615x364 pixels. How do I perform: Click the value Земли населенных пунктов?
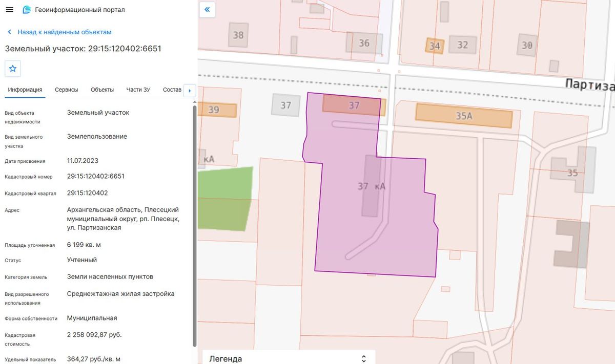pyautogui.click(x=110, y=276)
